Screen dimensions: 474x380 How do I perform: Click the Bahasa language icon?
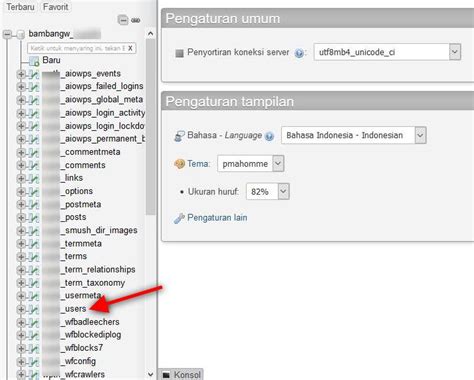pyautogui.click(x=179, y=136)
